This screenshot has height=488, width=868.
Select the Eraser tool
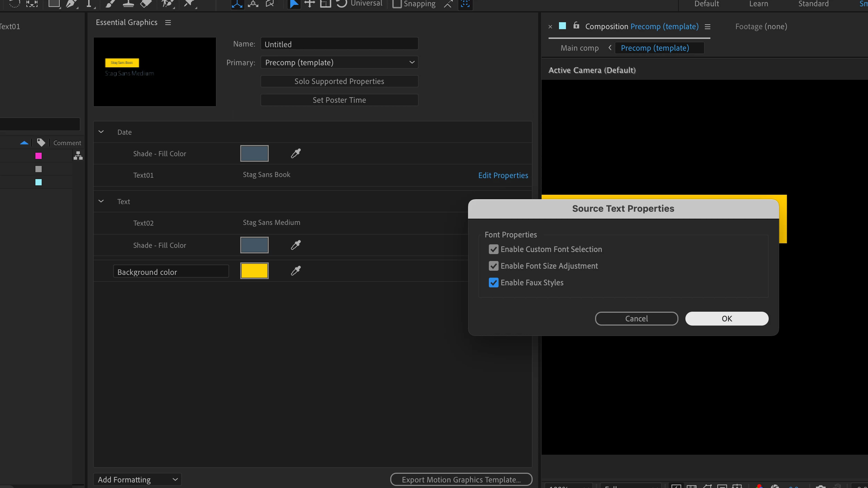coord(146,3)
